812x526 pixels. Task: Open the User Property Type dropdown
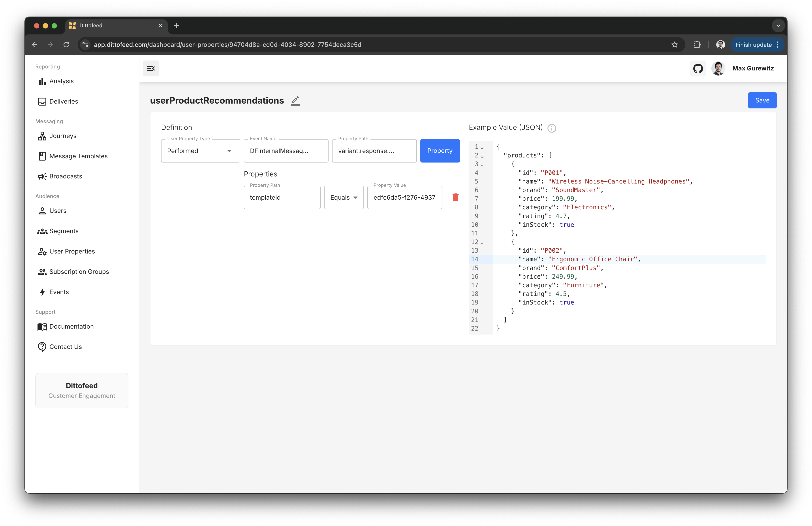(200, 151)
